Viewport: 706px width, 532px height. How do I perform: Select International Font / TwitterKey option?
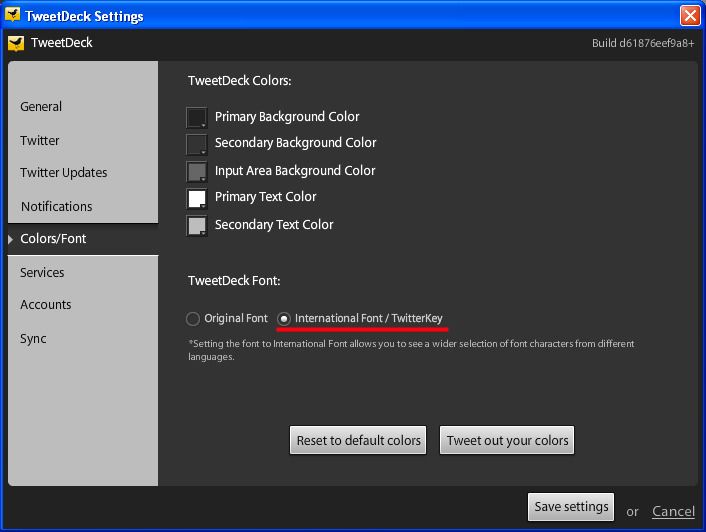click(284, 319)
